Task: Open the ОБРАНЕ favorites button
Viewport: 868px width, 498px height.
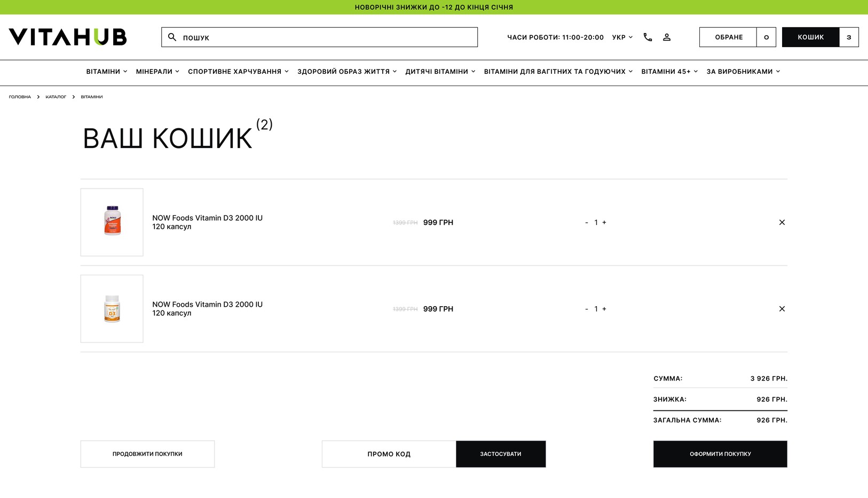Action: tap(728, 37)
